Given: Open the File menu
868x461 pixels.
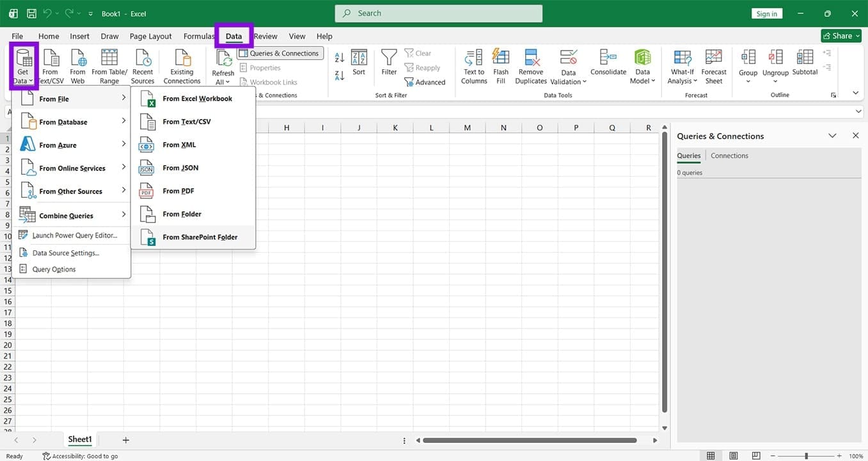Looking at the screenshot, I should tap(17, 36).
